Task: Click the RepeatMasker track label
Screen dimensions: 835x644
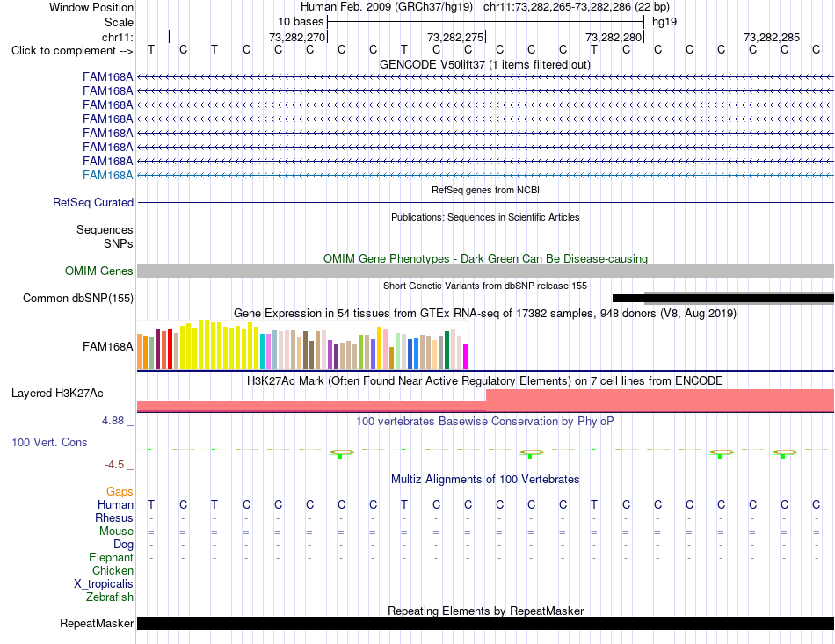Action: pos(97,623)
